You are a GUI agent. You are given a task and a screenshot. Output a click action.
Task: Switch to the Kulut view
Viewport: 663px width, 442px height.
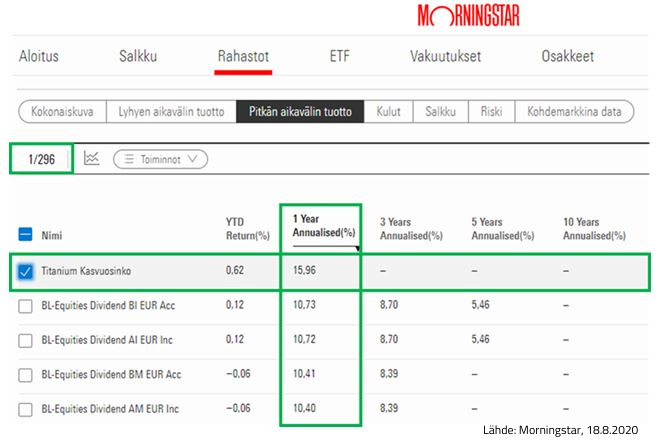coord(388,112)
